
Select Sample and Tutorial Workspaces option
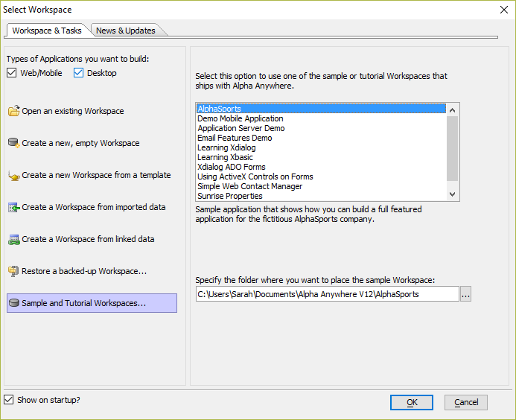[92, 303]
